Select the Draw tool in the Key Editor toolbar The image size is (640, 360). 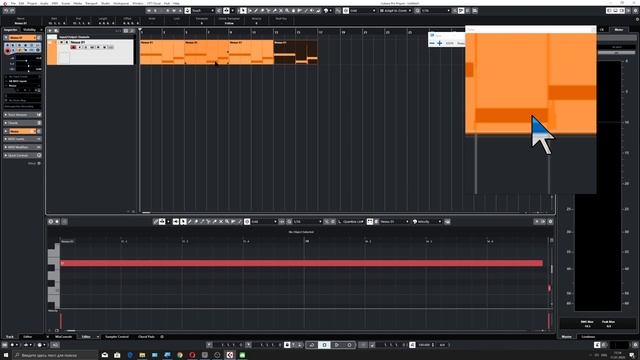pos(190,222)
